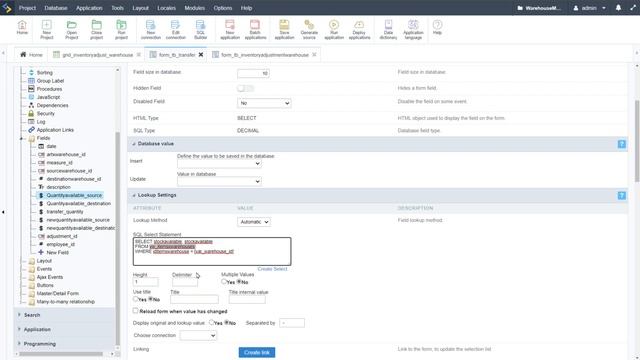Screen dimensions: 640x360
Task: Select Yes for Multiple Values
Action: [x=224, y=282]
